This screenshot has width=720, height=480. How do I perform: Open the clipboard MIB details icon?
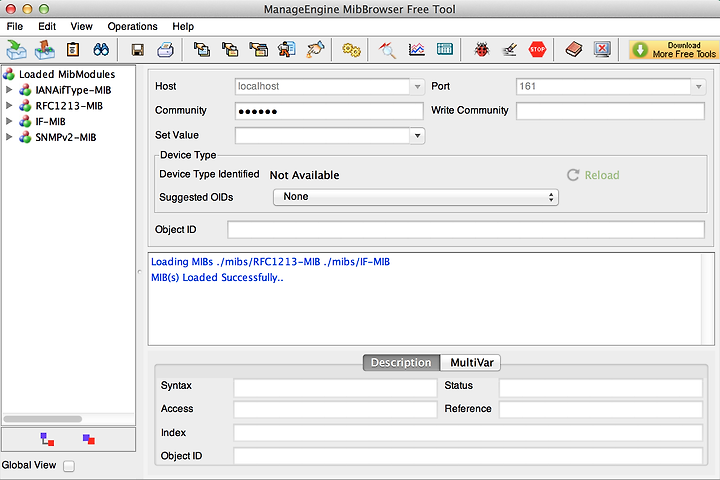pos(73,50)
